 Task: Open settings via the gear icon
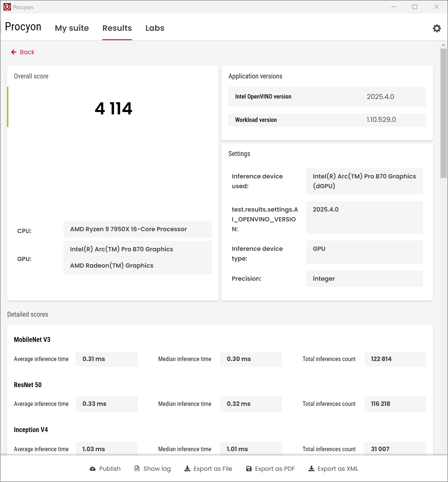click(x=437, y=28)
